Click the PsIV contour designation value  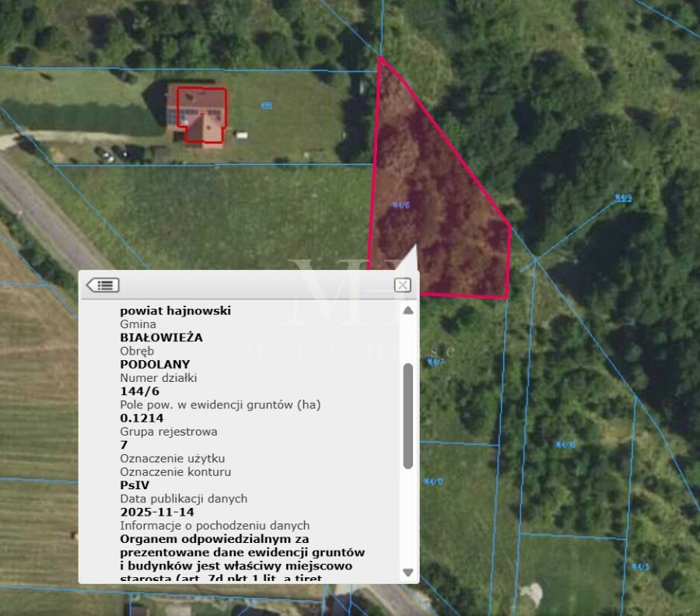pyautogui.click(x=135, y=485)
